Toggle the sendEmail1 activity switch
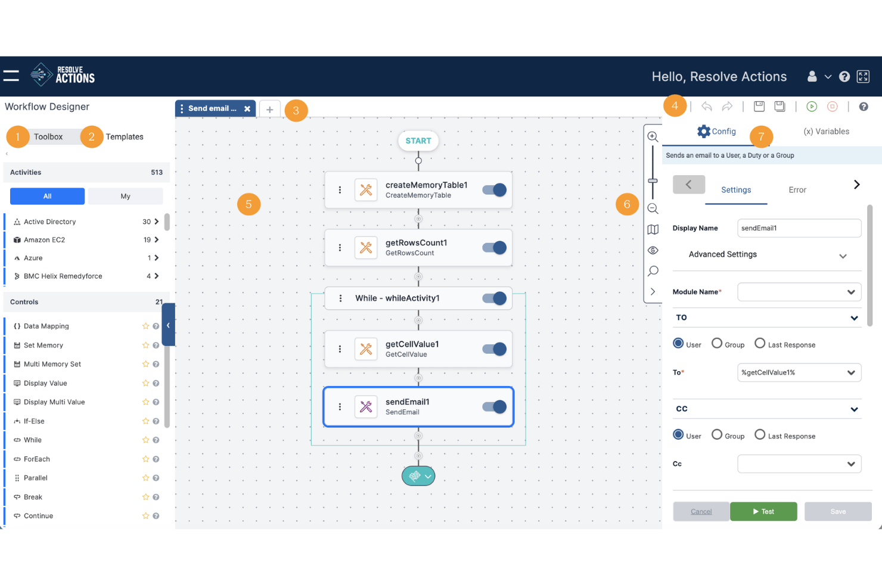The image size is (882, 588). [494, 407]
